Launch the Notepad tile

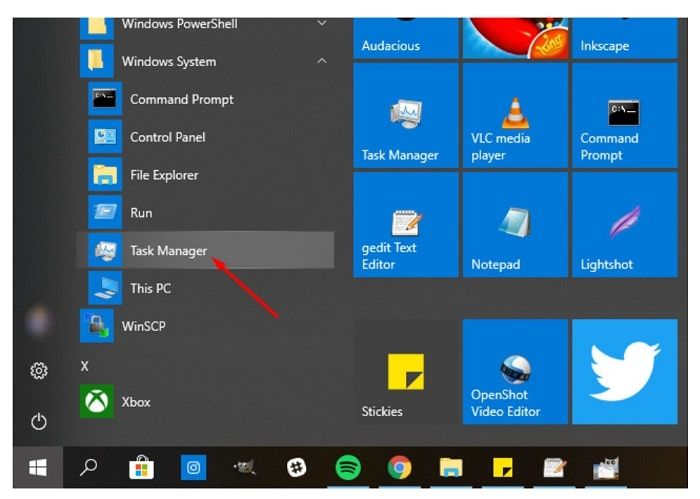515,225
